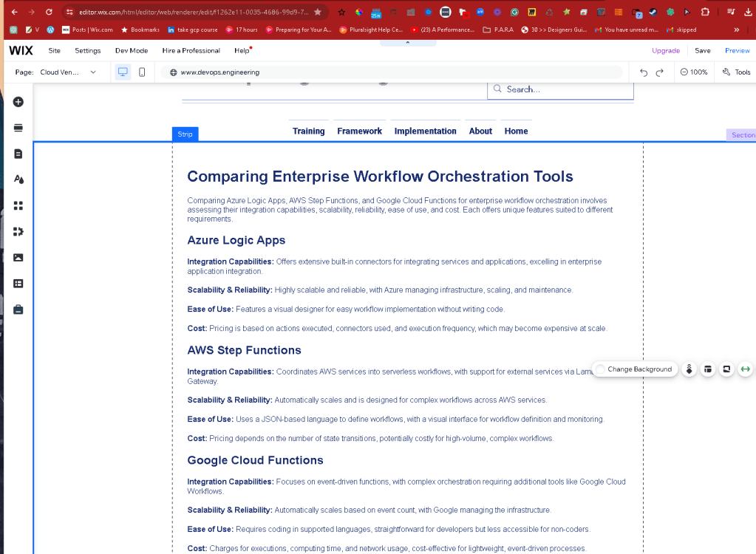Open the Help menu
The height and width of the screenshot is (554, 756).
242,50
